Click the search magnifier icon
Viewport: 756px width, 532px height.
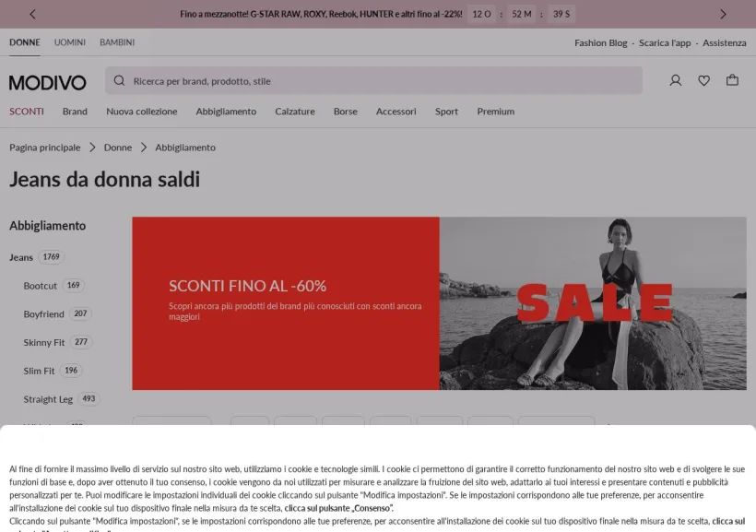coord(119,80)
